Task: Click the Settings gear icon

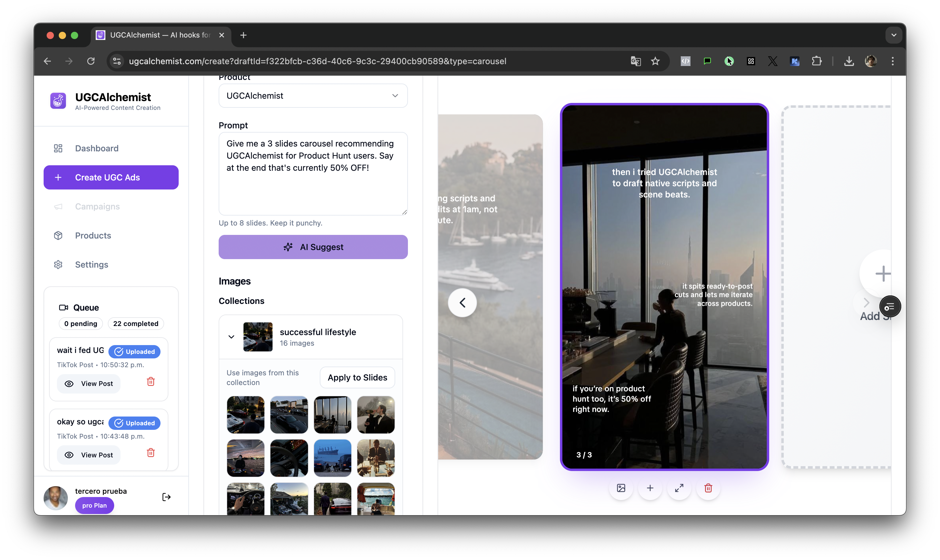Action: 58,265
